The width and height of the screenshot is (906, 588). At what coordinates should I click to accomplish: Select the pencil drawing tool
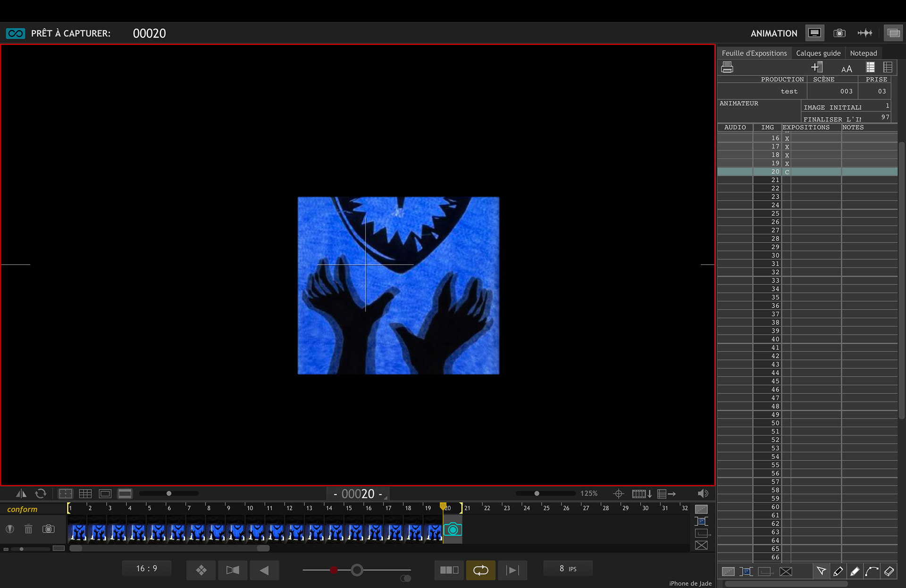pos(838,571)
